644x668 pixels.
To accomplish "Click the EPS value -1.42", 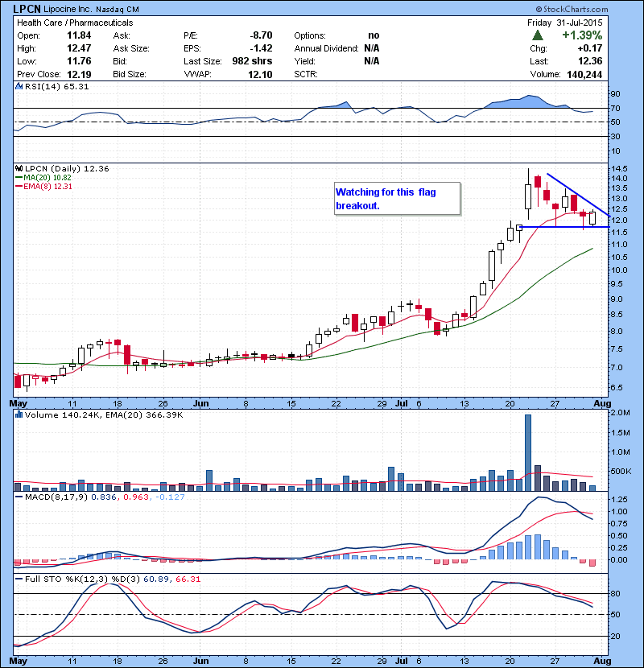I will (262, 48).
